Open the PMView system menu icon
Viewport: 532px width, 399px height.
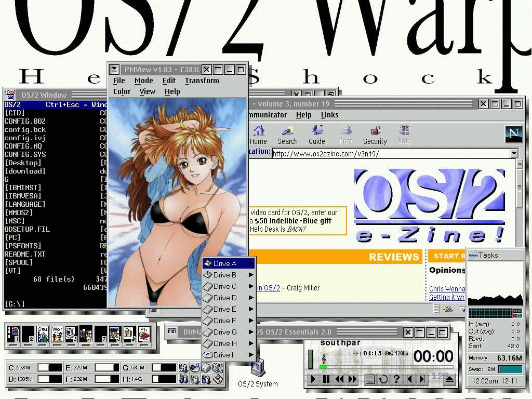[x=114, y=70]
